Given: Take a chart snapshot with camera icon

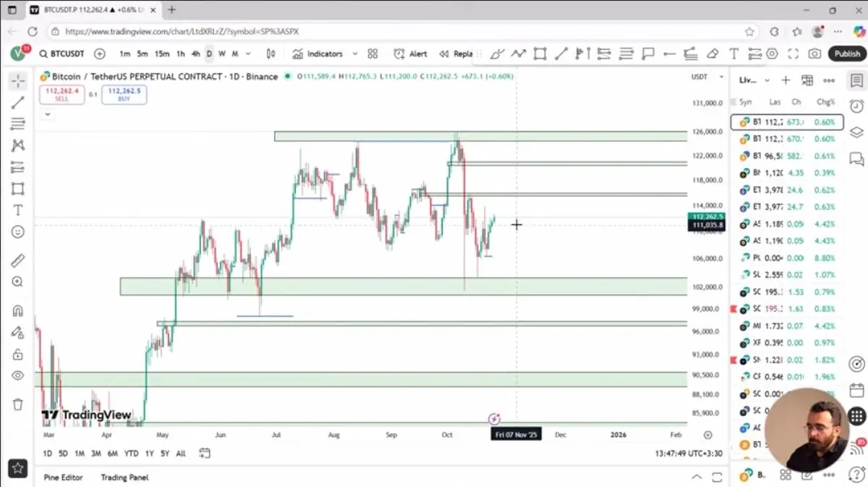Looking at the screenshot, I should 815,54.
